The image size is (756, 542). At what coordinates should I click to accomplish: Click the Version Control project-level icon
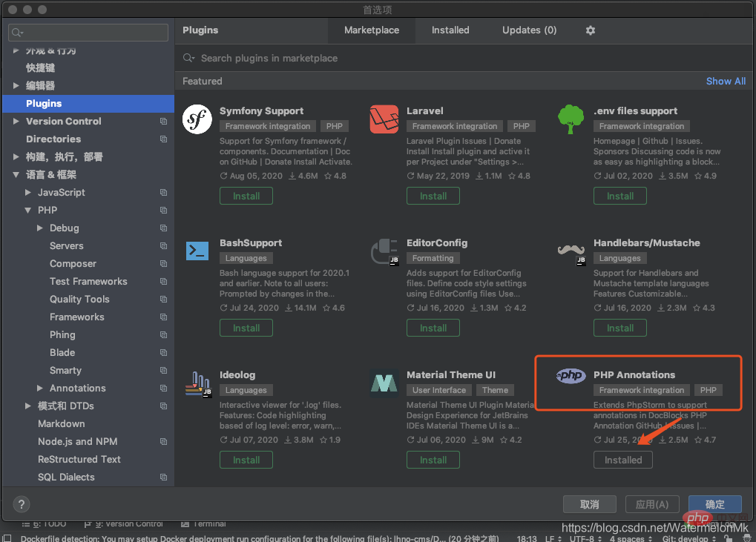(163, 122)
